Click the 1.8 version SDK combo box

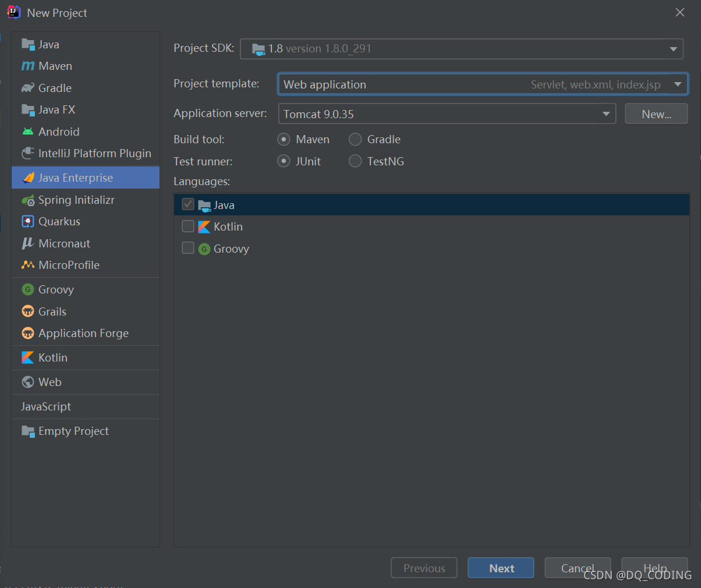tap(462, 49)
